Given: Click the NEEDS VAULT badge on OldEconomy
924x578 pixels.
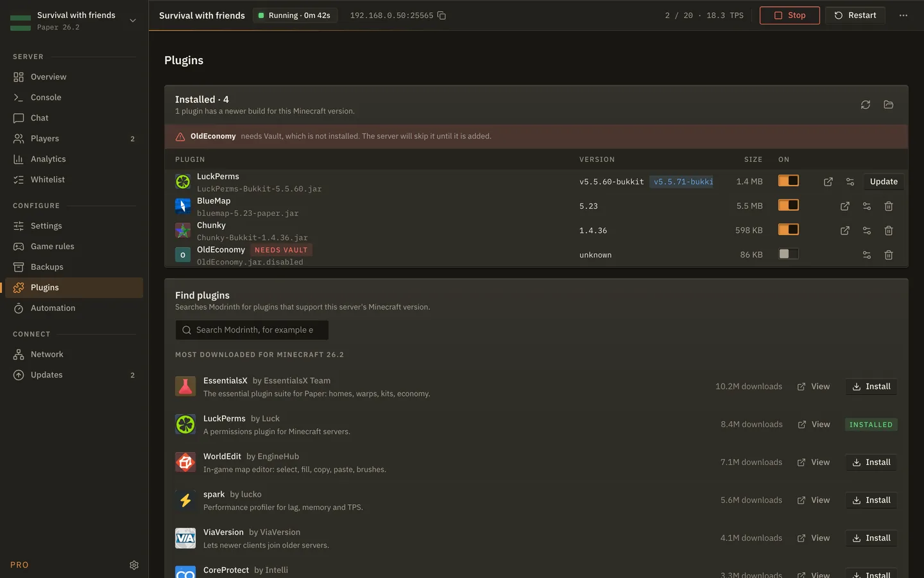Looking at the screenshot, I should coord(281,250).
